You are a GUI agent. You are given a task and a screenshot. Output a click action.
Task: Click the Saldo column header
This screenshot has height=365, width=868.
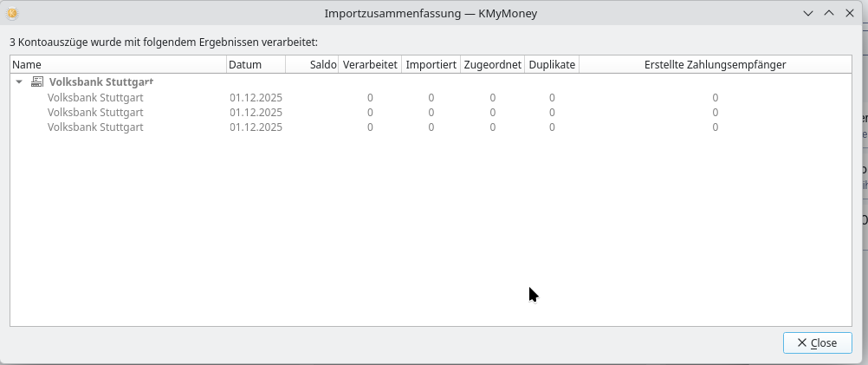pyautogui.click(x=312, y=65)
